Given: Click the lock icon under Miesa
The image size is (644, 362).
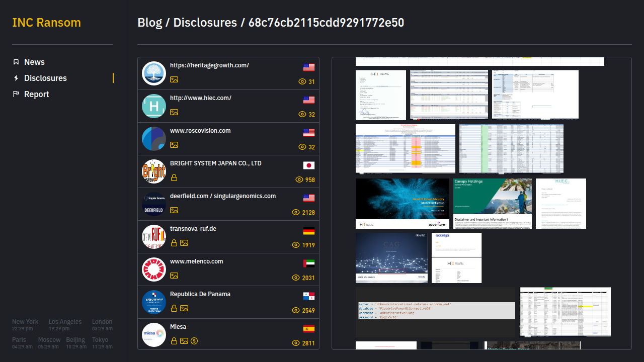Looking at the screenshot, I should click(174, 341).
